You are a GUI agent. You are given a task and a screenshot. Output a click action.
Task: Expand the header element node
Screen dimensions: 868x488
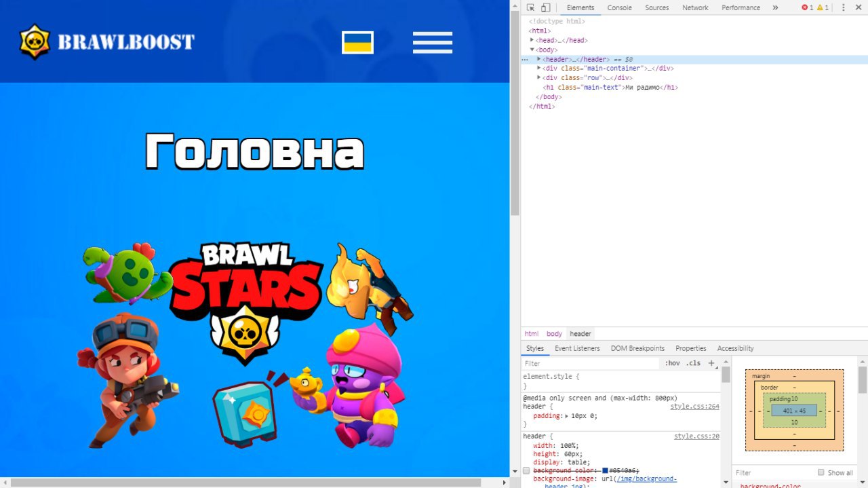pos(539,59)
